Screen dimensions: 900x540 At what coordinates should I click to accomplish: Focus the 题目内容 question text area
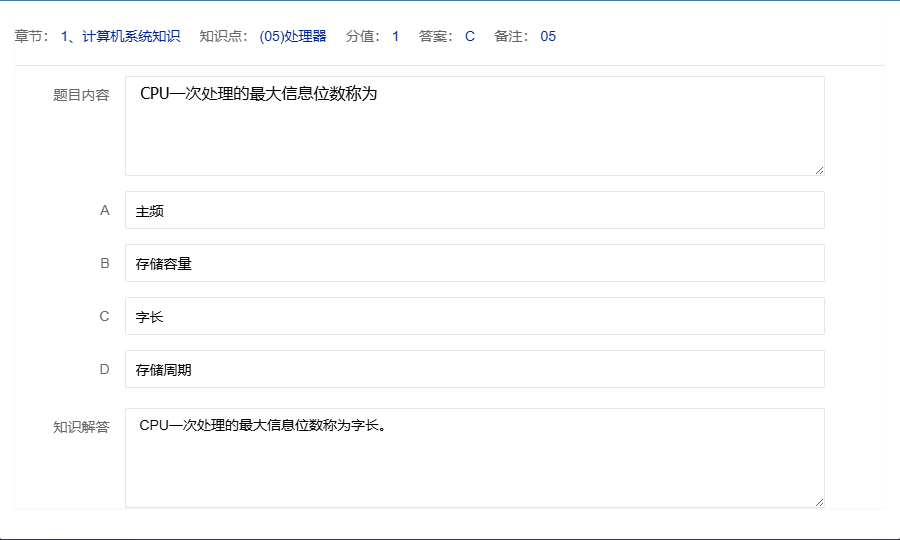pos(474,126)
